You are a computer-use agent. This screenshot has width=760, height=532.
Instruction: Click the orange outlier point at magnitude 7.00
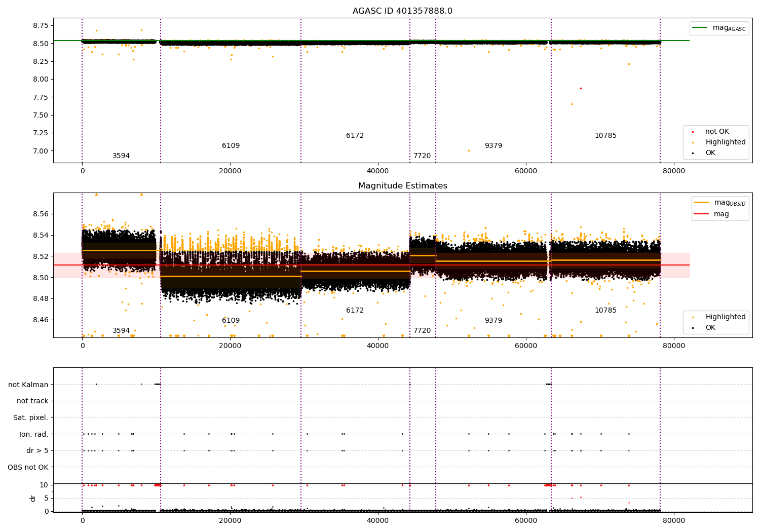469,150
